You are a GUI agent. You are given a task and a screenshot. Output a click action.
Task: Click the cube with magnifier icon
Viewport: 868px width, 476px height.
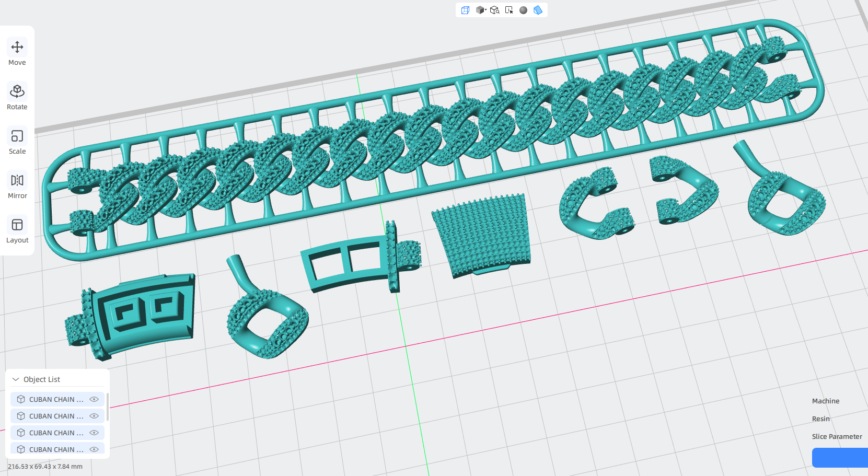(495, 10)
